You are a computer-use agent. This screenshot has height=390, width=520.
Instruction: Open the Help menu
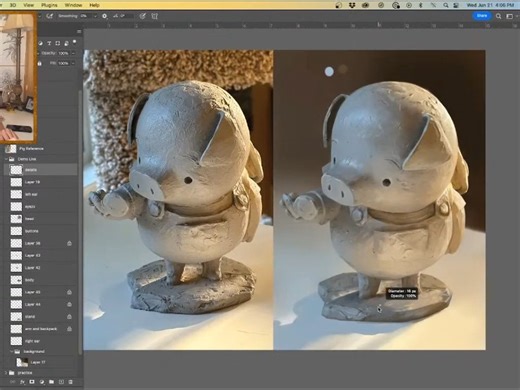pyautogui.click(x=94, y=5)
